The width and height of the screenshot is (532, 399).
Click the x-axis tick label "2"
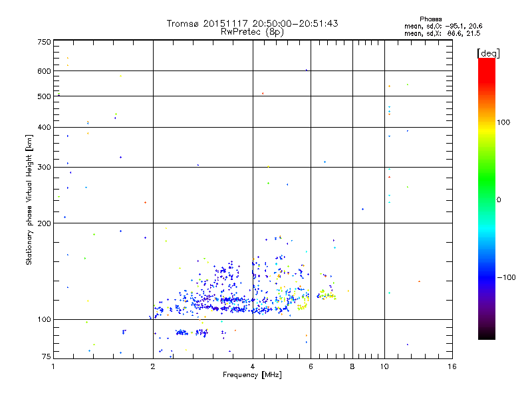point(153,366)
